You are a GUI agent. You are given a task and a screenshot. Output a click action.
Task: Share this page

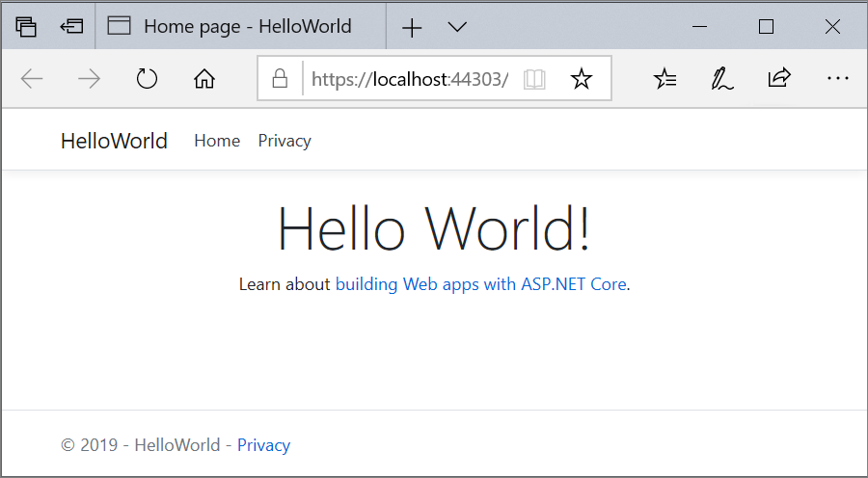(779, 79)
